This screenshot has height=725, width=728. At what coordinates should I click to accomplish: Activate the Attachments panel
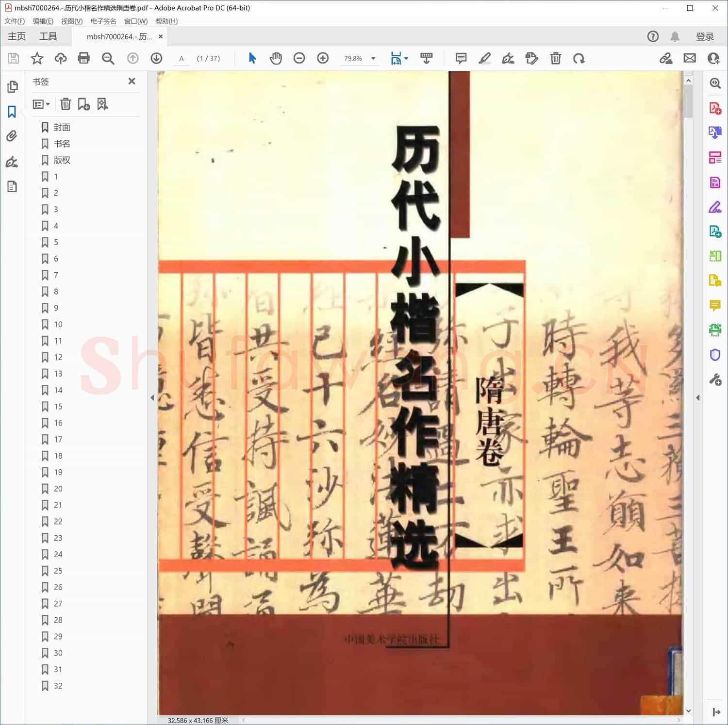click(x=12, y=136)
